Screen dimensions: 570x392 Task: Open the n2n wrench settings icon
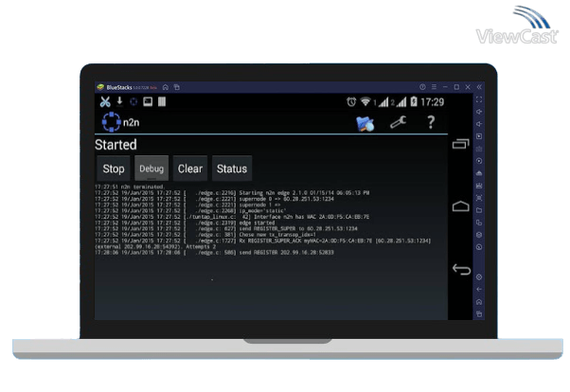click(398, 122)
